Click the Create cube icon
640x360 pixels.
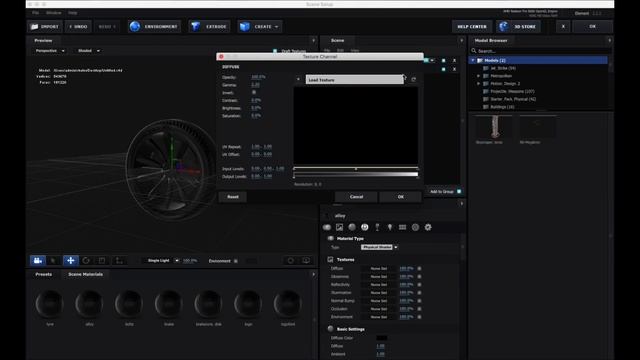coord(244,27)
